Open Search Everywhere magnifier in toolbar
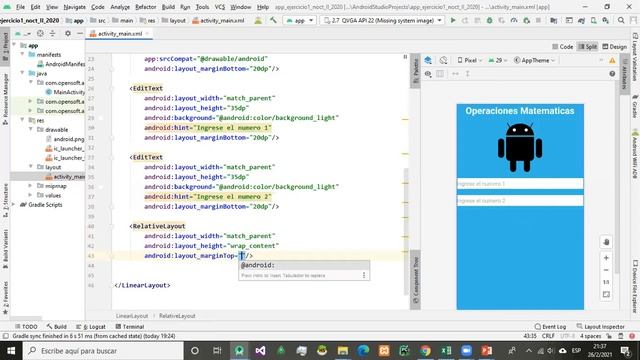Viewport: 640px width, 360px height. point(621,20)
